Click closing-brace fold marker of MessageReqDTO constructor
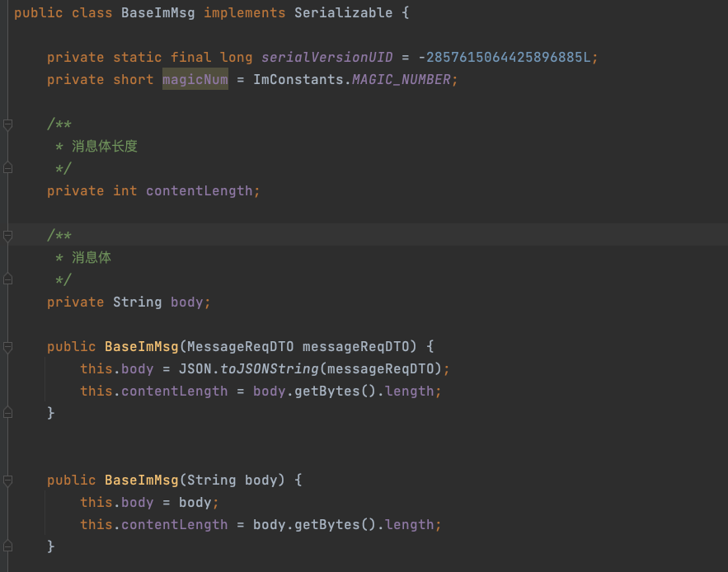Screen dimensions: 728x572 pyautogui.click(x=8, y=412)
